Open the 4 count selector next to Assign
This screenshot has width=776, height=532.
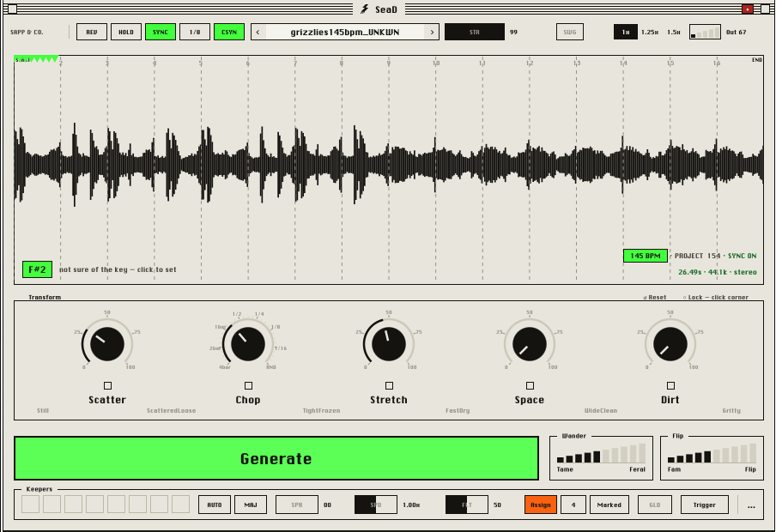[x=573, y=505]
